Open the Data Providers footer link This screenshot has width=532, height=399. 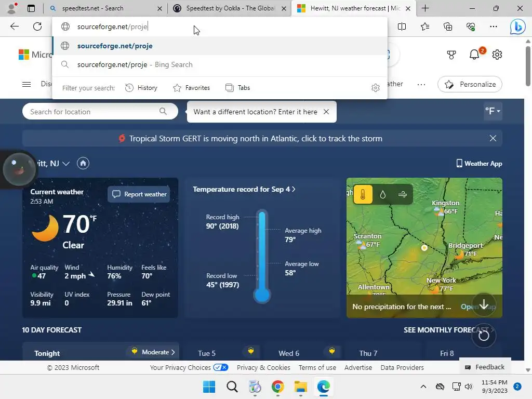pyautogui.click(x=402, y=367)
